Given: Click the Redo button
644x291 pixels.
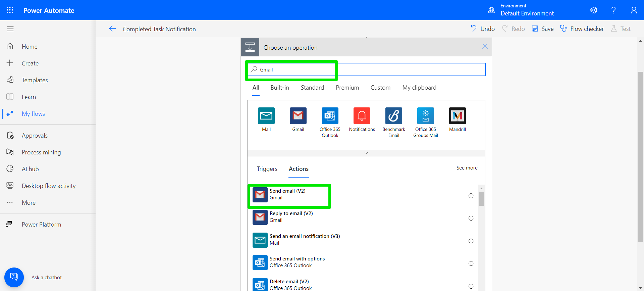Looking at the screenshot, I should [513, 29].
